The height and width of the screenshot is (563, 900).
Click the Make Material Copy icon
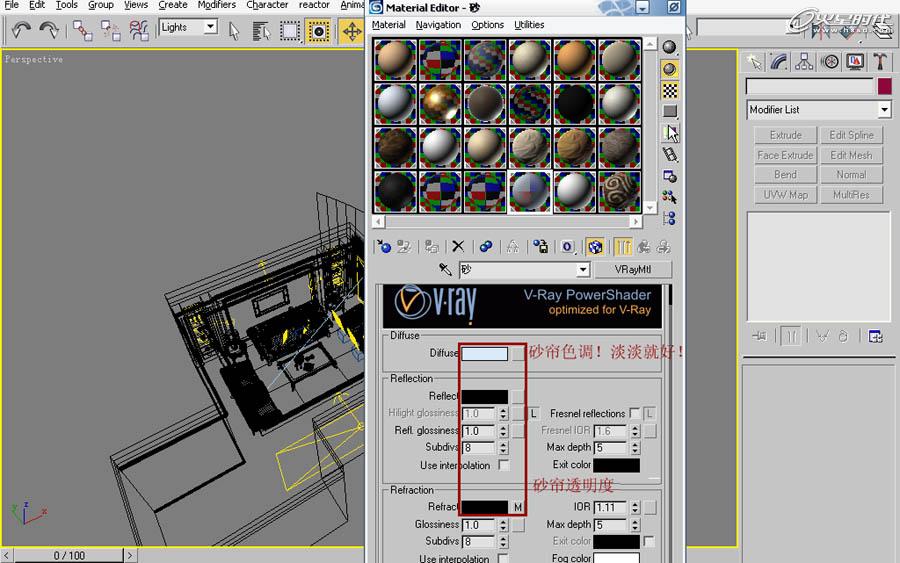486,247
